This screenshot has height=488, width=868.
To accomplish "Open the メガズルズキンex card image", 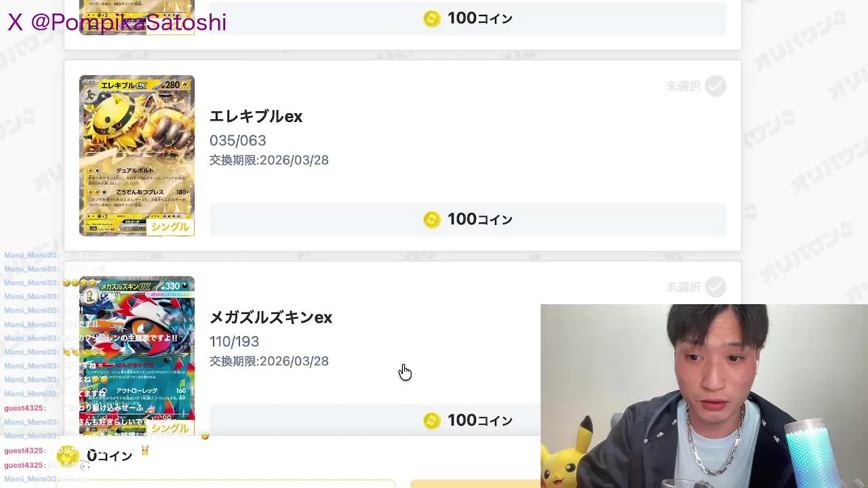I will [137, 356].
